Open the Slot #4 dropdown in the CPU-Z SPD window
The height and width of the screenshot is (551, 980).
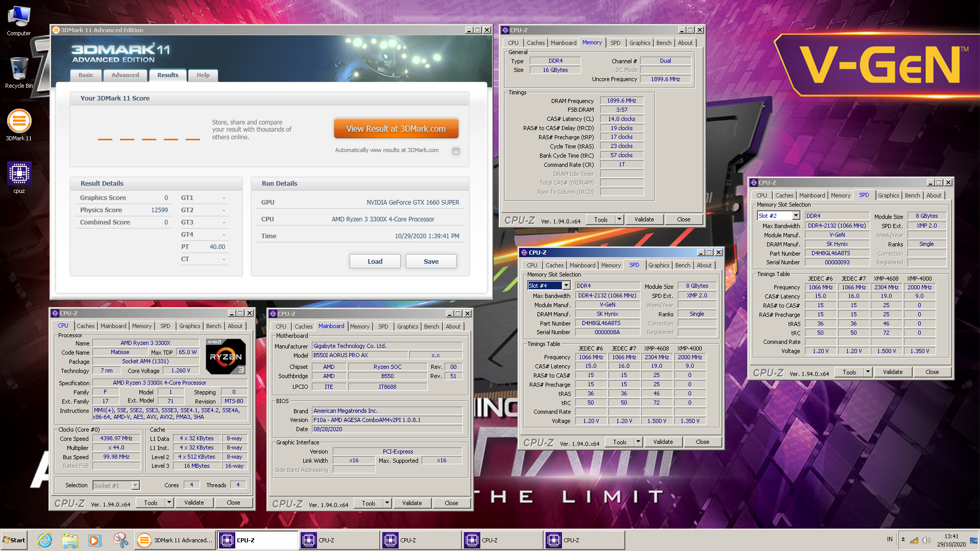566,286
